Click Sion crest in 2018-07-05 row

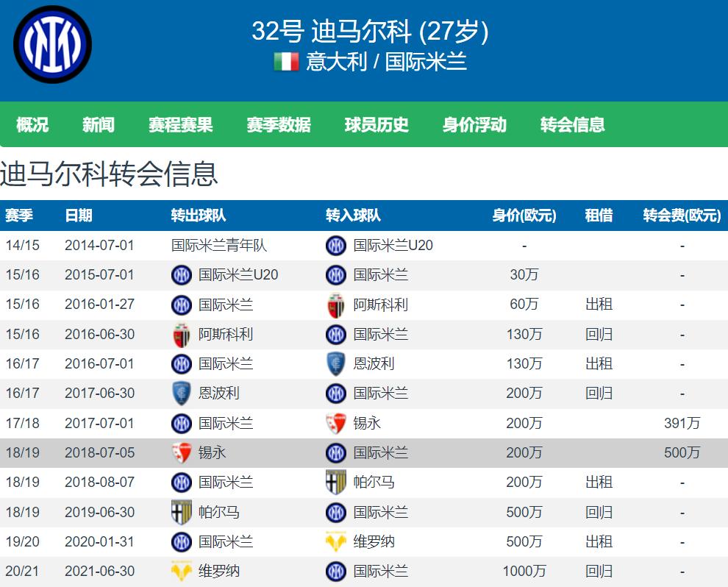[x=181, y=453]
